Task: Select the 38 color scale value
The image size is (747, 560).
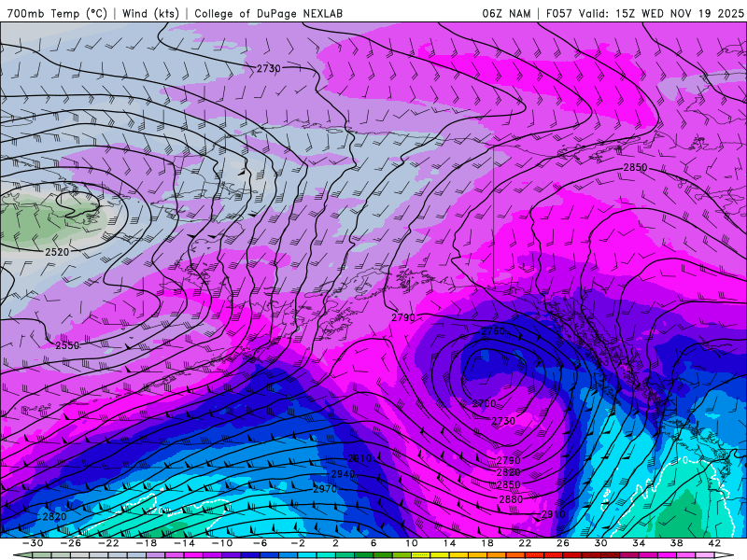Action: click(676, 543)
